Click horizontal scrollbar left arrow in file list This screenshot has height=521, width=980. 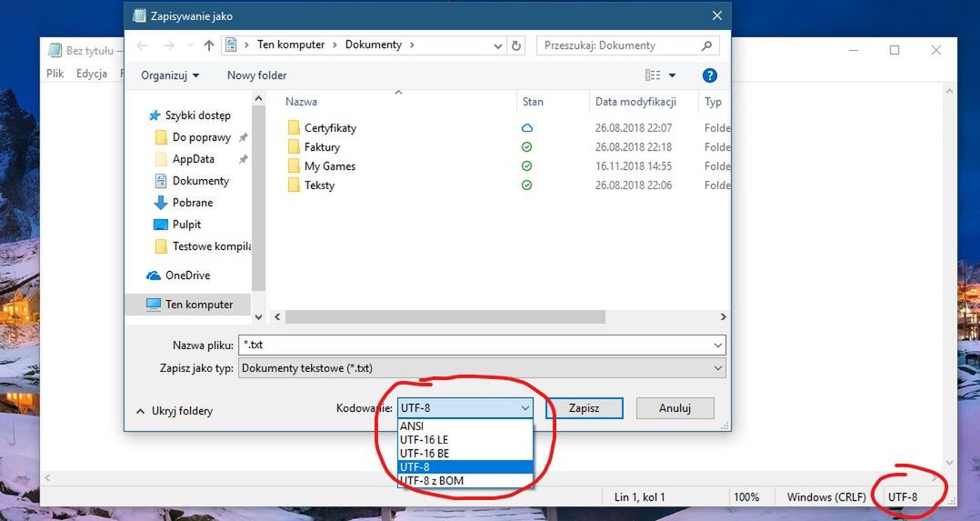[x=277, y=317]
